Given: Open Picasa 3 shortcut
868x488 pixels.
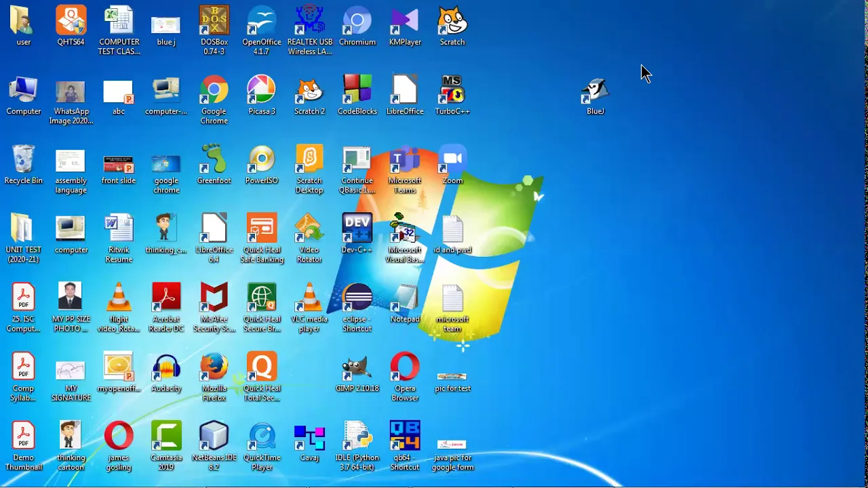Looking at the screenshot, I should point(262,96).
